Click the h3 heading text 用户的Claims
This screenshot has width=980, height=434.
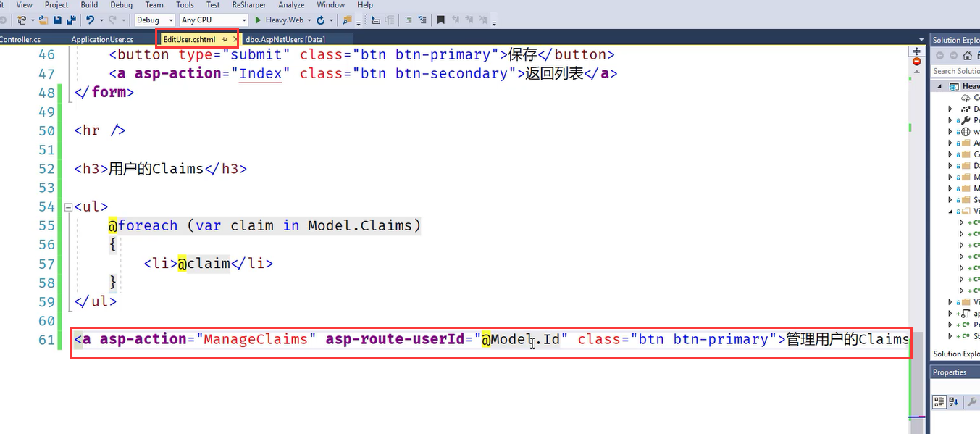[156, 169]
